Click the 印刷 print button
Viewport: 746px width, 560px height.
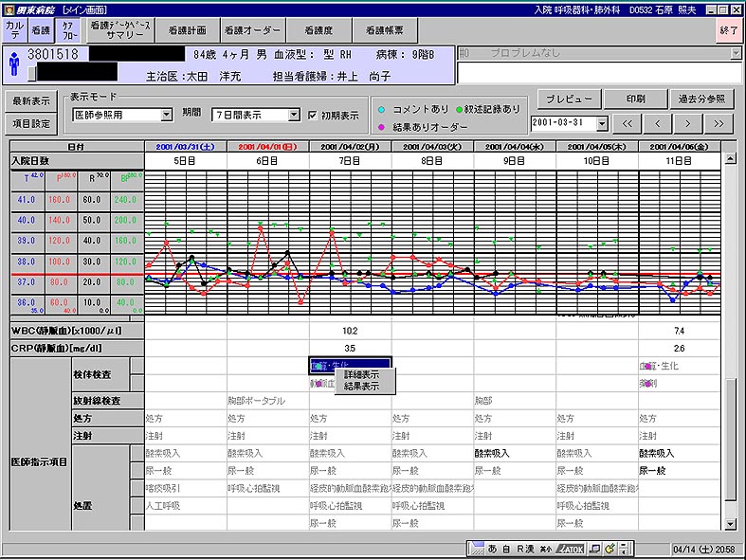coord(635,99)
